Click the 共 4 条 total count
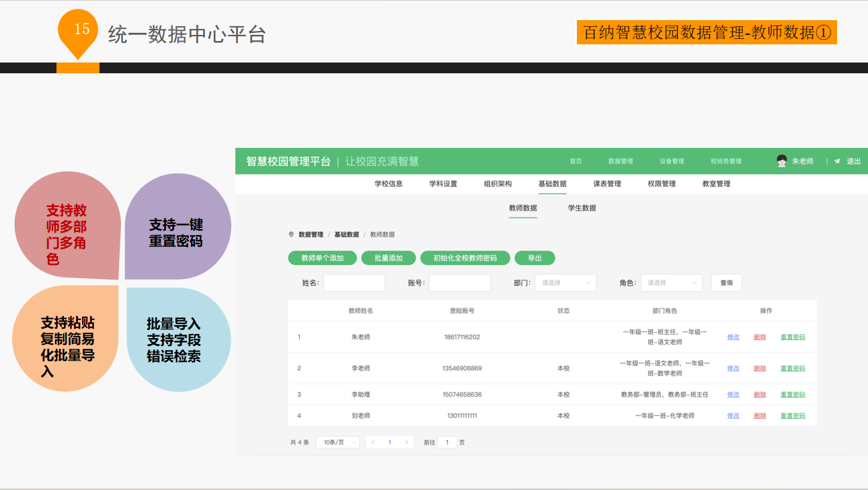This screenshot has height=490, width=868. click(299, 442)
